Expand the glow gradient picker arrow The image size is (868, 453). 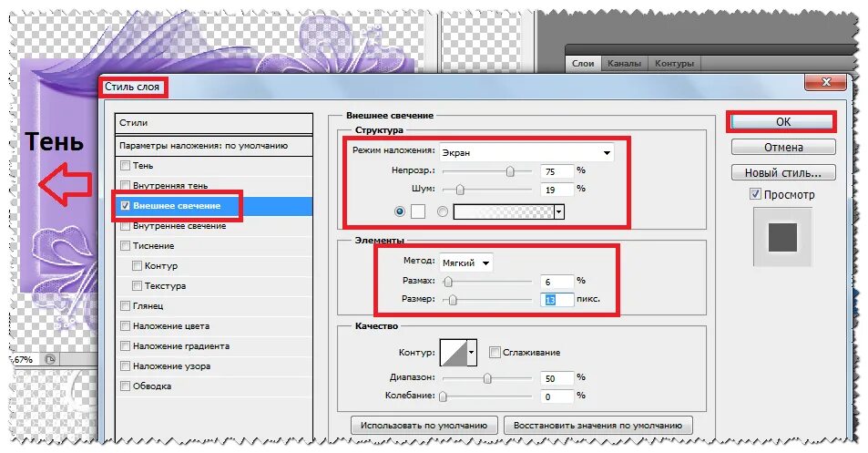coord(559,211)
